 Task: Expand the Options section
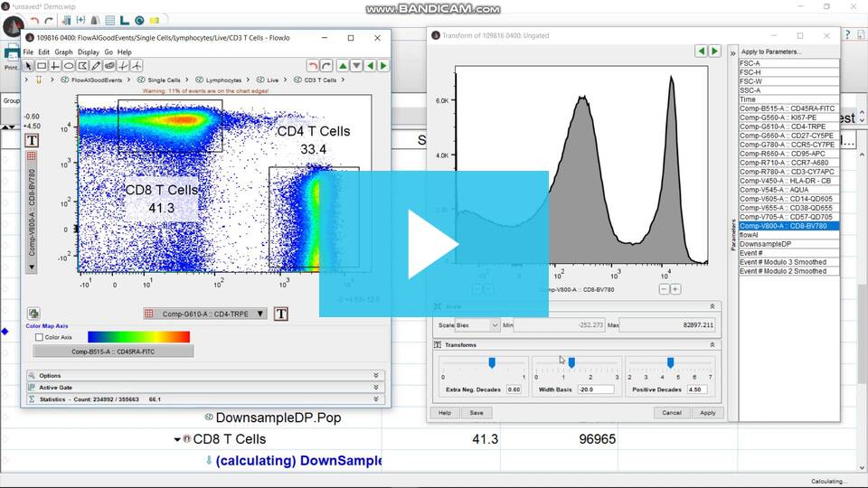376,375
